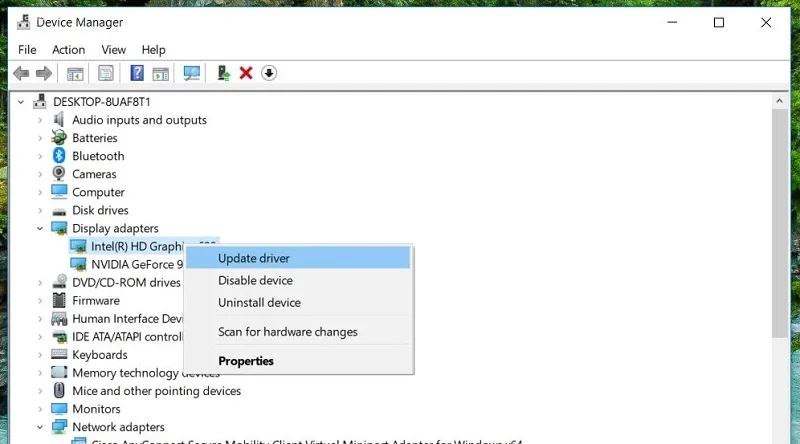Click the red X Uninstall device icon
The height and width of the screenshot is (444, 800).
point(246,73)
